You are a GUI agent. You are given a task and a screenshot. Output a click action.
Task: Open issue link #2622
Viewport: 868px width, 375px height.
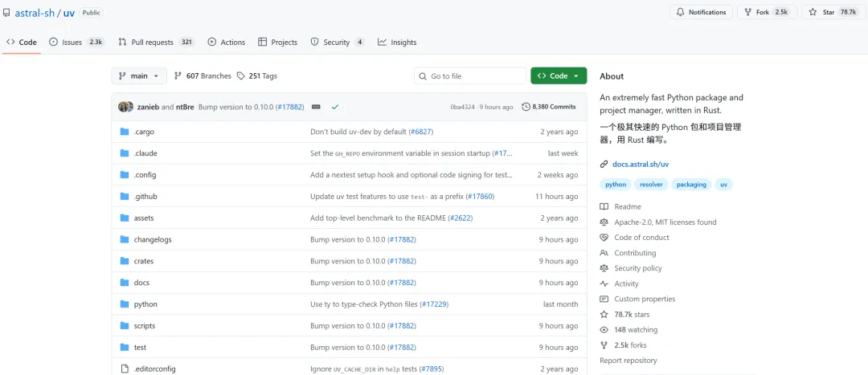tap(460, 218)
